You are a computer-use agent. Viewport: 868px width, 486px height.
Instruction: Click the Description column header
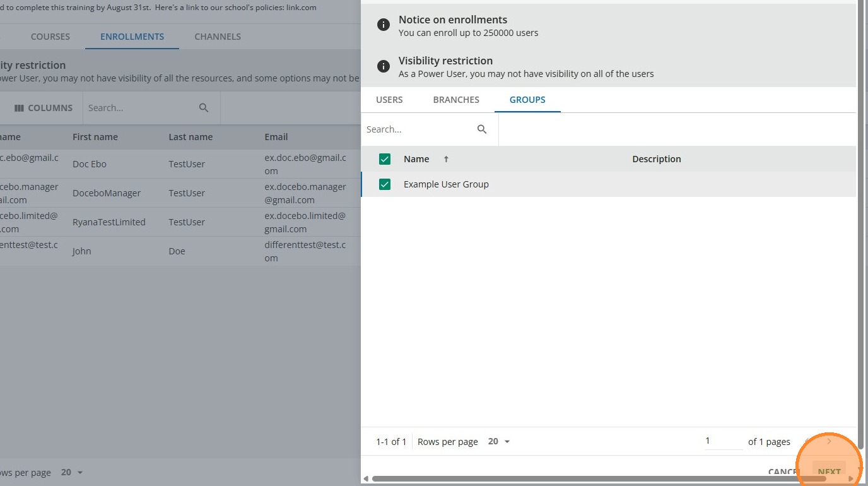(x=657, y=159)
